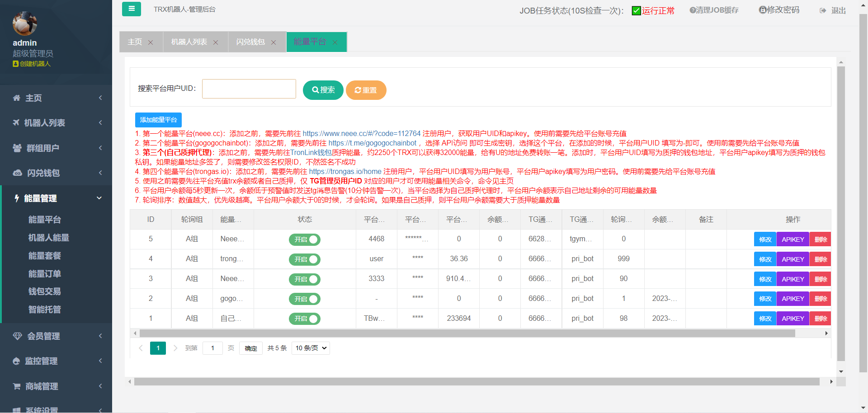Close the 机器人列表 tab with its X
The height and width of the screenshot is (413, 868).
216,42
